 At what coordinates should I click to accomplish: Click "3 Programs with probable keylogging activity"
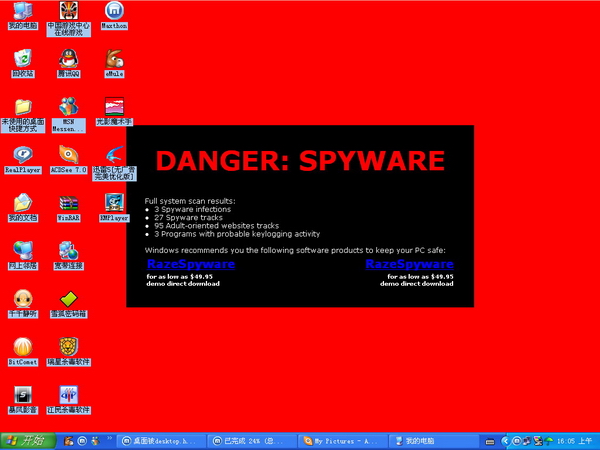(237, 234)
